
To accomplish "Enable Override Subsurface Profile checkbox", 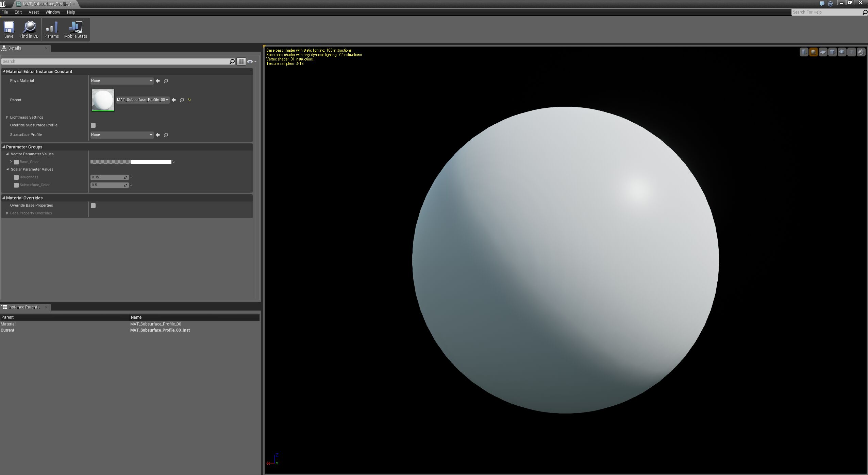I will click(93, 125).
